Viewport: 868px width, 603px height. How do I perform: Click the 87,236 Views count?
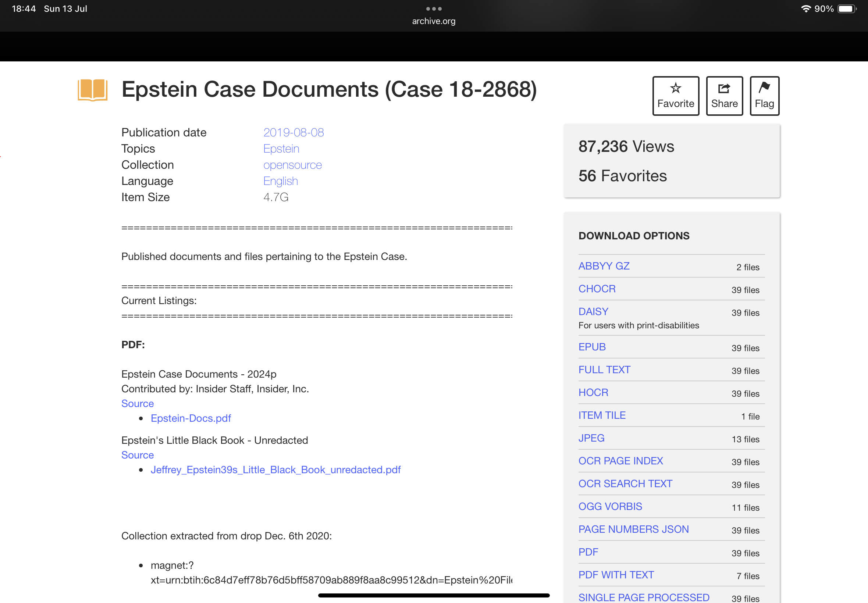click(626, 147)
